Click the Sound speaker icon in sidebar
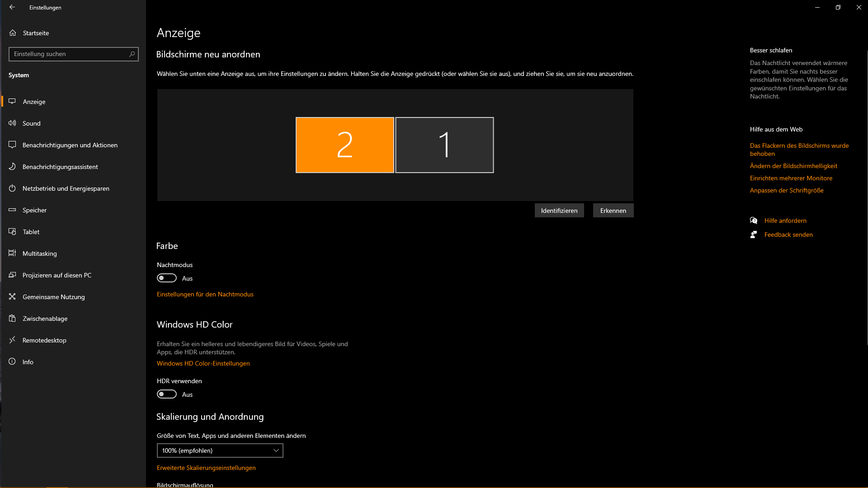This screenshot has height=488, width=868. [12, 123]
